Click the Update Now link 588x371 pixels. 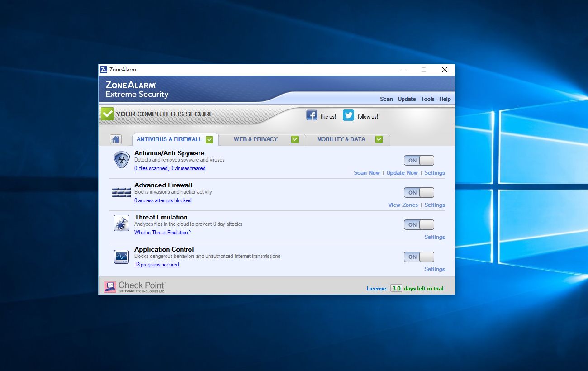pos(402,173)
